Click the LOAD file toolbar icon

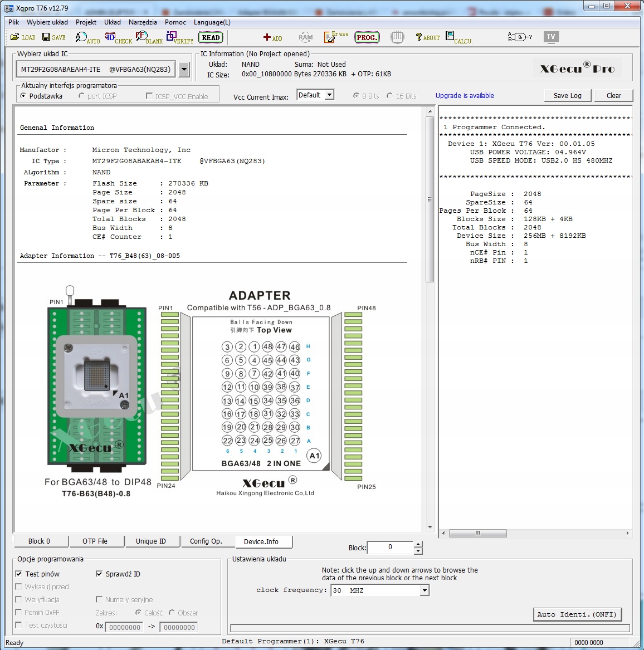23,37
